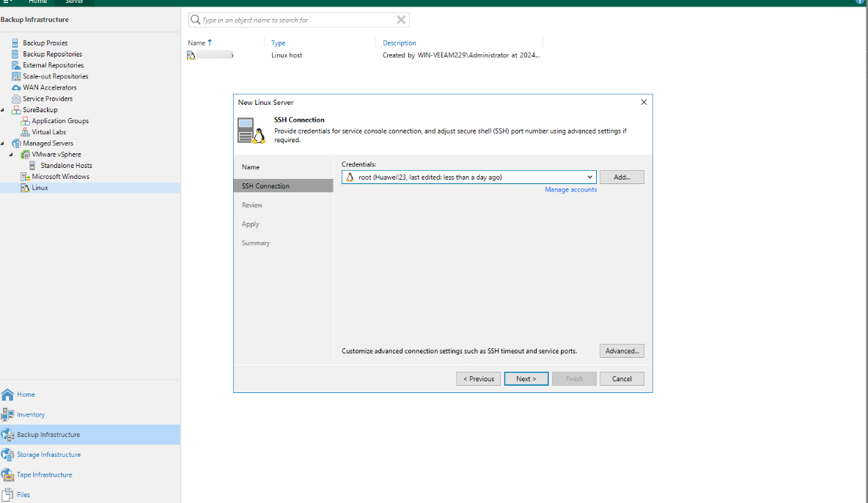This screenshot has height=503, width=868.
Task: Click the WAN Accelerators cloud icon
Action: (15, 88)
